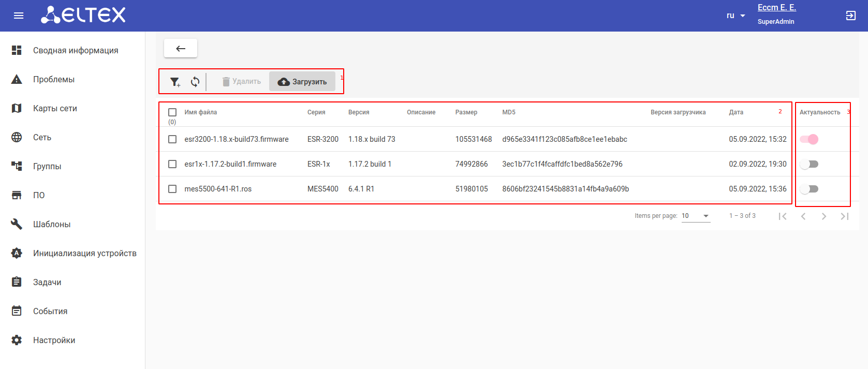Open События menu item
This screenshot has height=369, width=868.
(72, 311)
